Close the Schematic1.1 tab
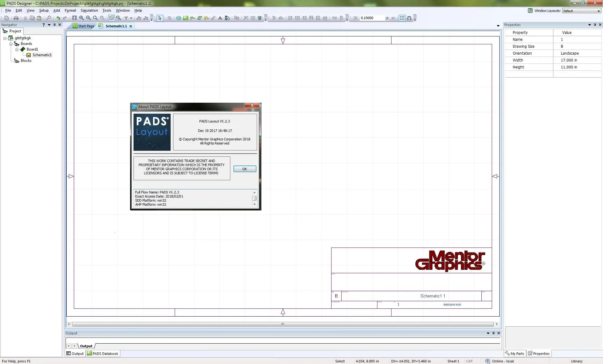The width and height of the screenshot is (603, 364). click(x=131, y=26)
